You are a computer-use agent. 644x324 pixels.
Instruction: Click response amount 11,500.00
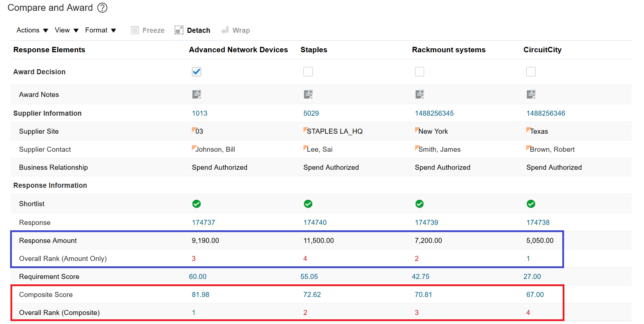pyautogui.click(x=319, y=240)
